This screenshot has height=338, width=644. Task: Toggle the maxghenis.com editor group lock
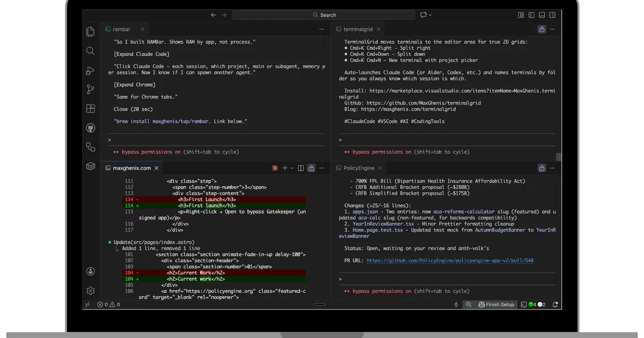pos(311,168)
